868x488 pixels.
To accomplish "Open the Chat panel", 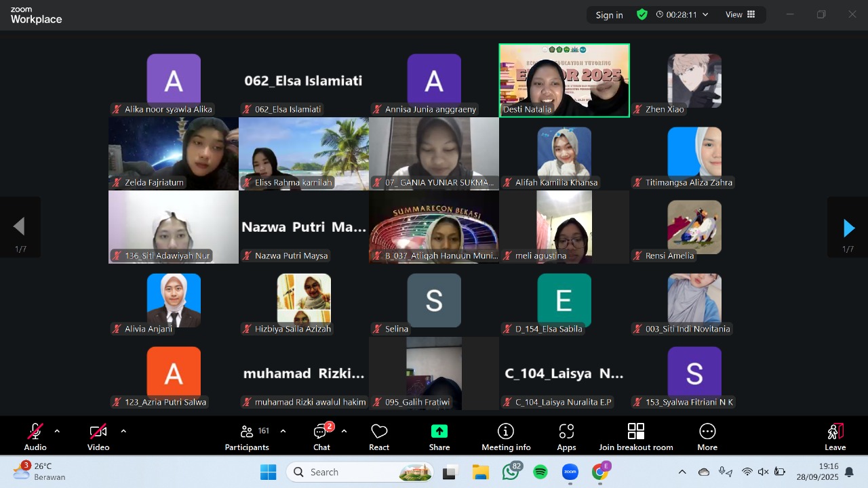I will click(321, 437).
